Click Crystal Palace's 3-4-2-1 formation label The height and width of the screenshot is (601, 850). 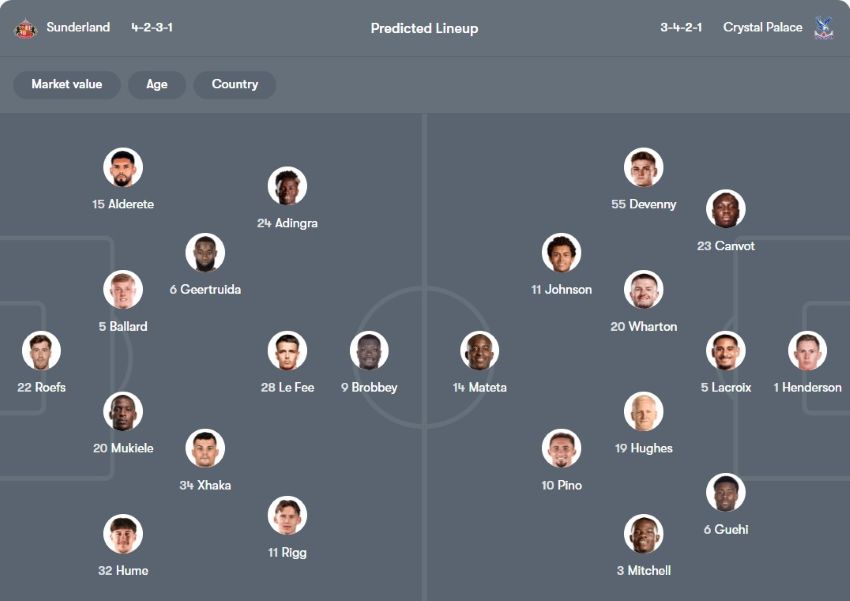(681, 28)
